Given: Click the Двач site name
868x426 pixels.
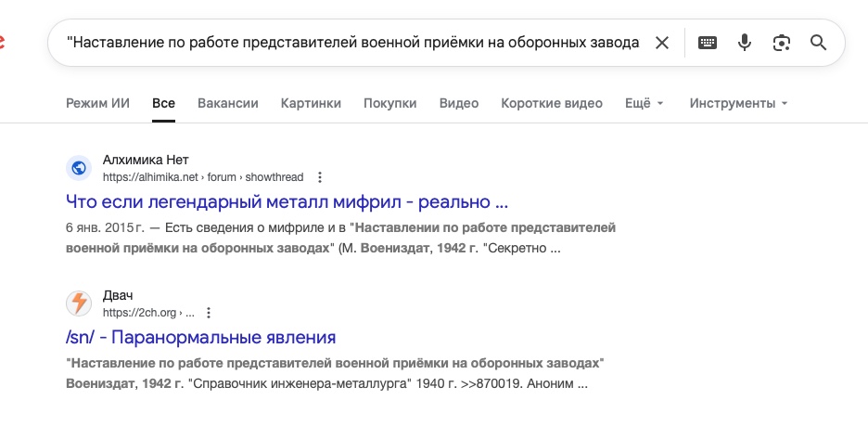Looking at the screenshot, I should pos(118,295).
